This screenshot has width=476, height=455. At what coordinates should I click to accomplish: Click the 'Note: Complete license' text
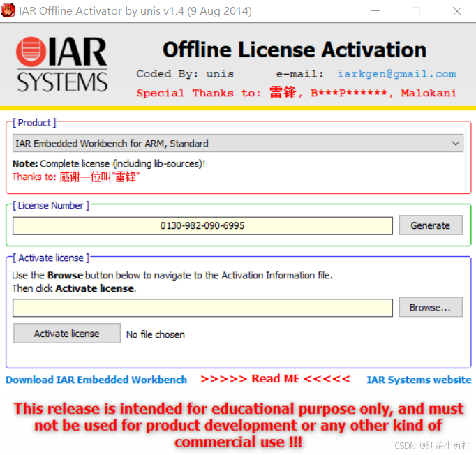[109, 163]
